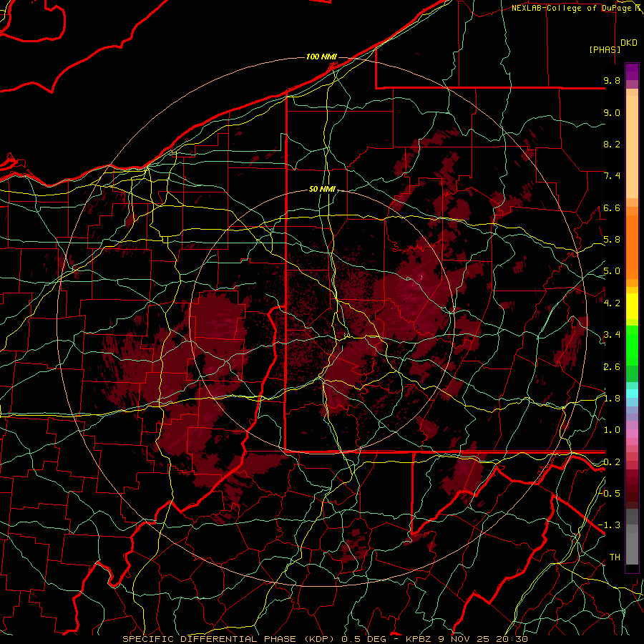Click the 6.6 scale value
644x644 pixels.
(x=612, y=208)
